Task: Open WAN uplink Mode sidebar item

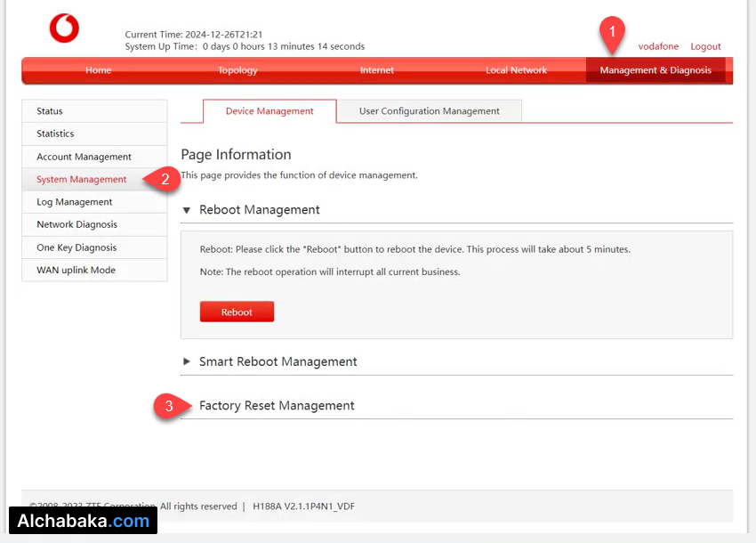Action: point(76,270)
